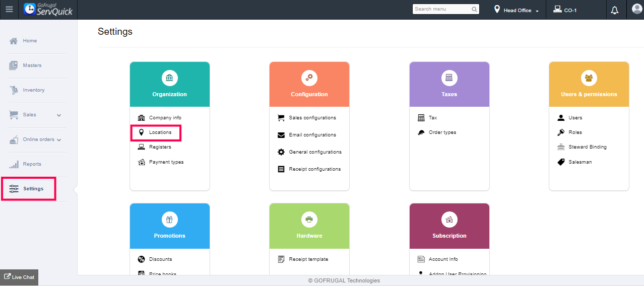Click the Registers laptop icon

tap(141, 147)
